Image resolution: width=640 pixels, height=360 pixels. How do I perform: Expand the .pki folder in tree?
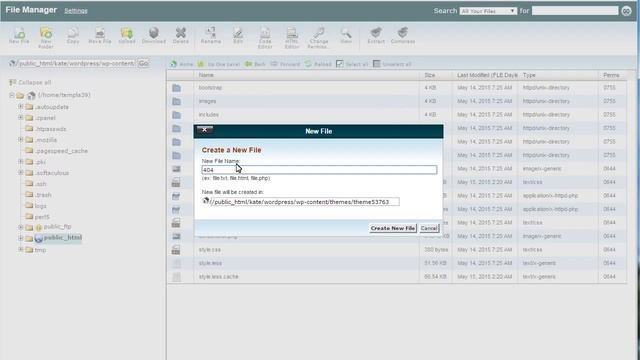tap(20, 162)
